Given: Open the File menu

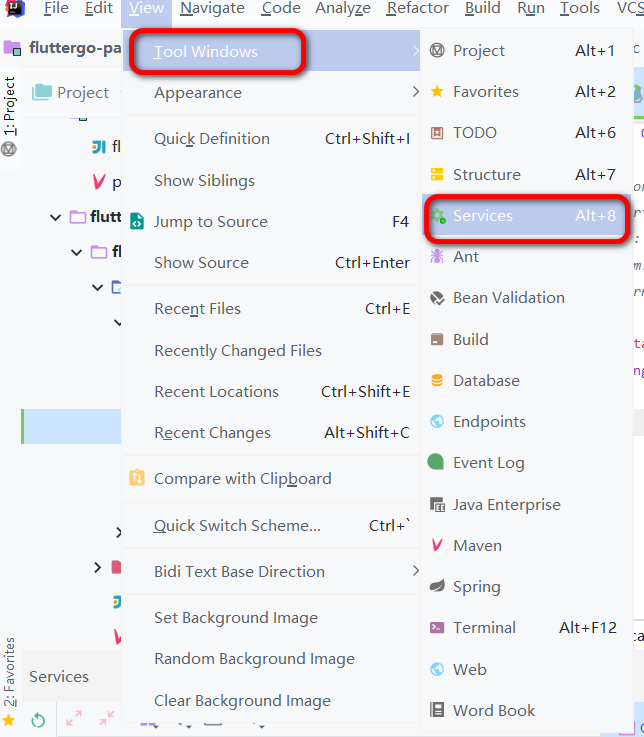Looking at the screenshot, I should [x=56, y=8].
